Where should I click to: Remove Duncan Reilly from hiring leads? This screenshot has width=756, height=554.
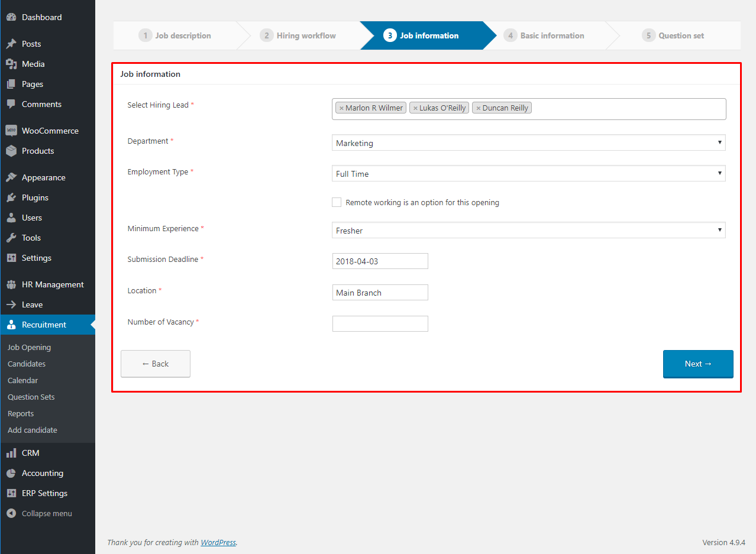tap(479, 108)
